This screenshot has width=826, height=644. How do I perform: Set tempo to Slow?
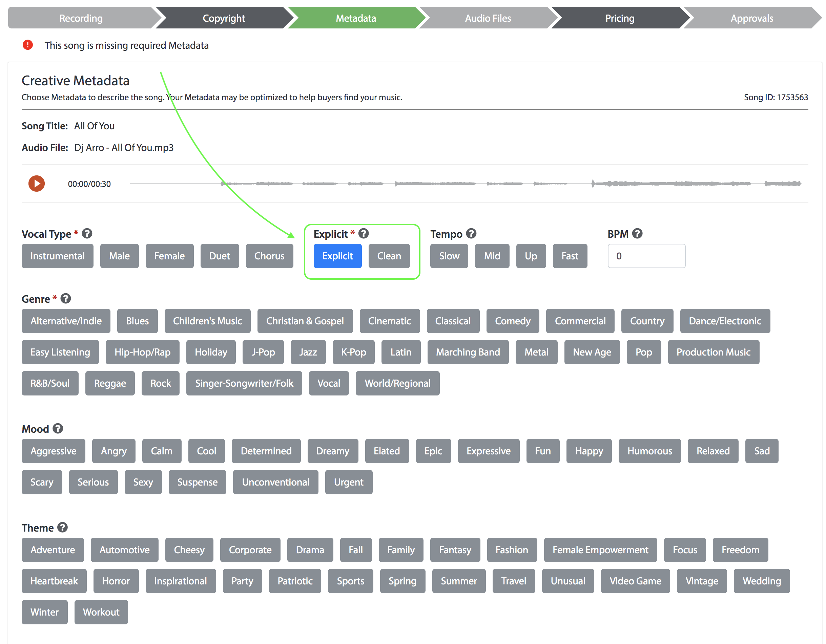(449, 256)
